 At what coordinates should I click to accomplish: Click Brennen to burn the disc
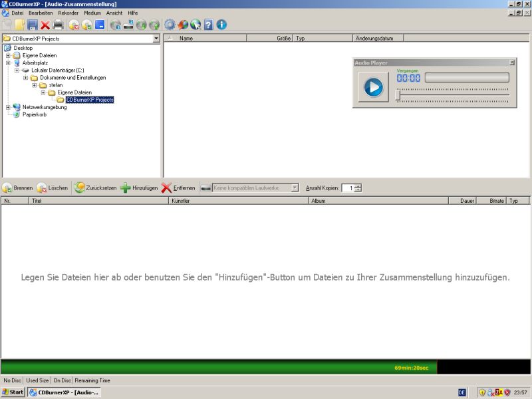pyautogui.click(x=17, y=188)
